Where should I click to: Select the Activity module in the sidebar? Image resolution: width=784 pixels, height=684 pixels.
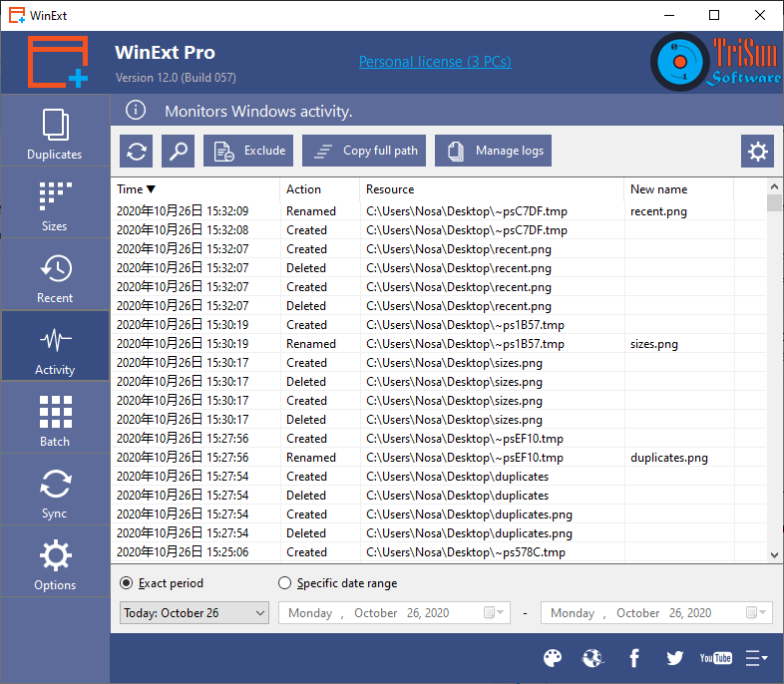tap(55, 346)
